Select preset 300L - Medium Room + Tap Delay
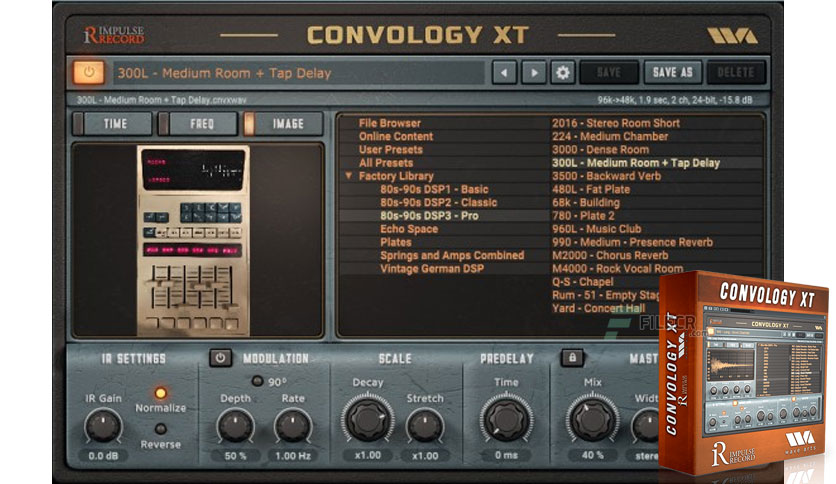 (x=636, y=163)
